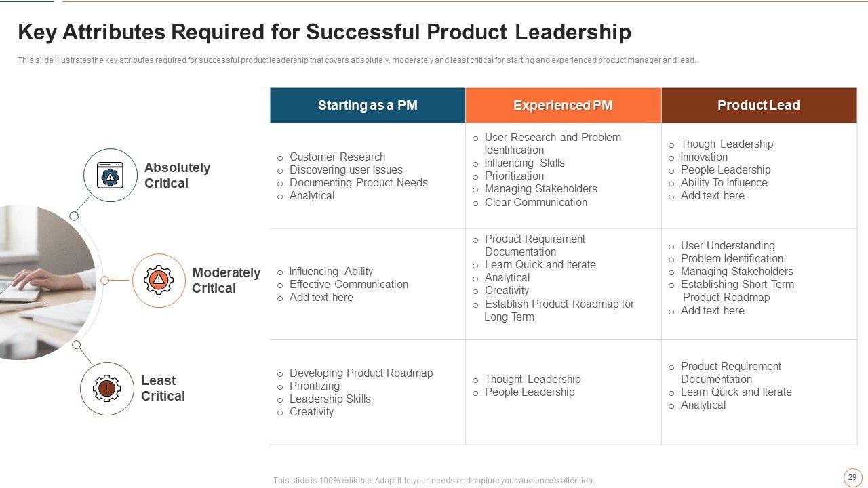Viewport: 868px width, 488px height.
Task: Select the Product Lead column header
Action: [x=758, y=106]
